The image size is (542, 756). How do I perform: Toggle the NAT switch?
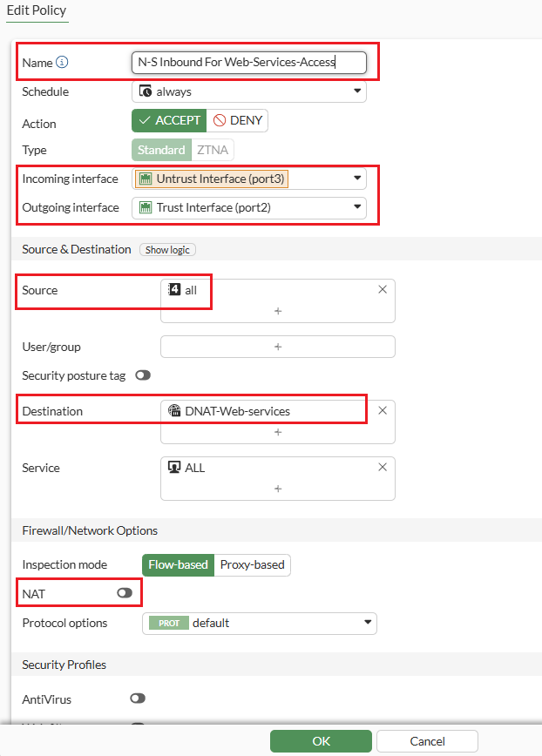tap(125, 593)
